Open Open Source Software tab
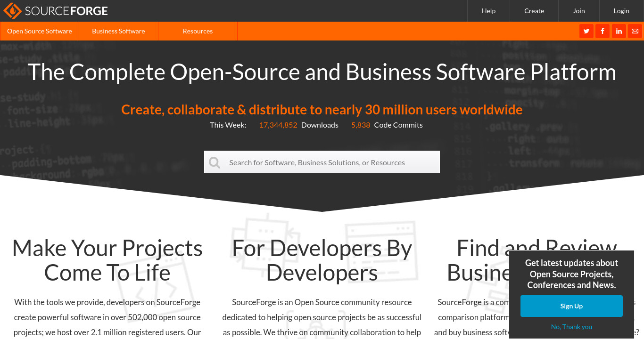This screenshot has height=339, width=644. (40, 31)
